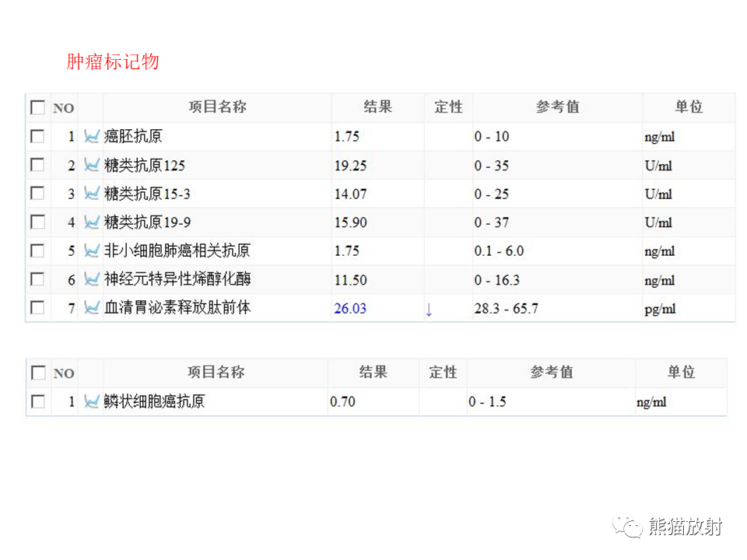Click 参考值 column header in first table
This screenshot has height=560, width=747.
(557, 107)
